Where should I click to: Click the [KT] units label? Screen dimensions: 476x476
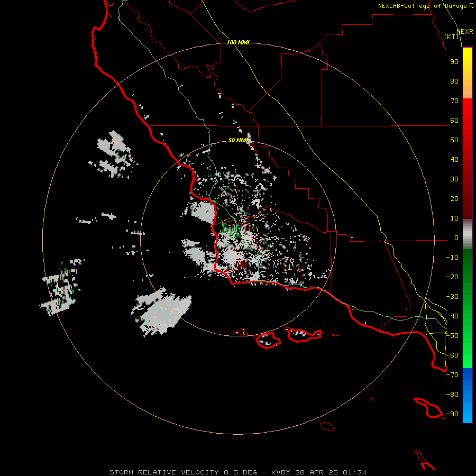tap(452, 36)
